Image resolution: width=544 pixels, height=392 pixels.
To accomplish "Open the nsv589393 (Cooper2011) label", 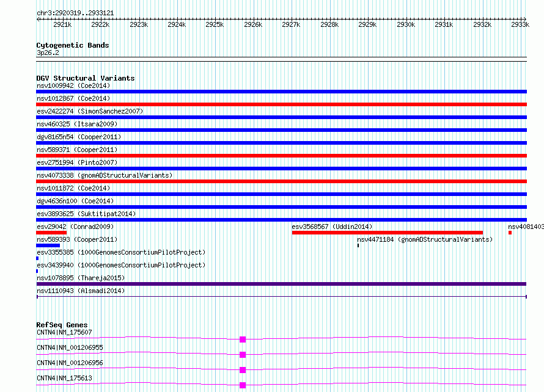I will tap(77, 239).
